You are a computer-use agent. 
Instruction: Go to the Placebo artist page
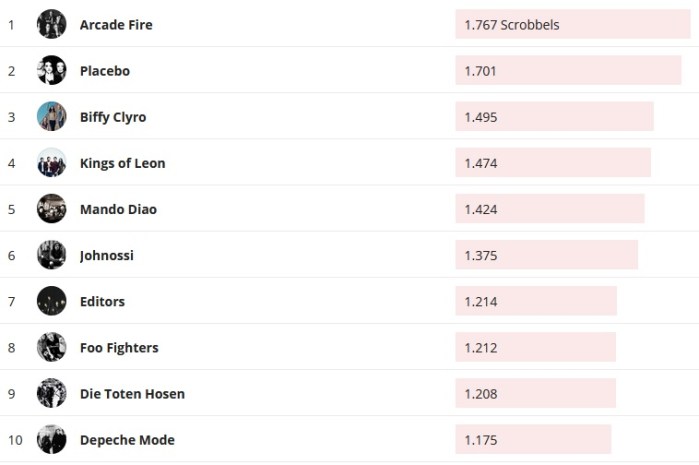[104, 71]
